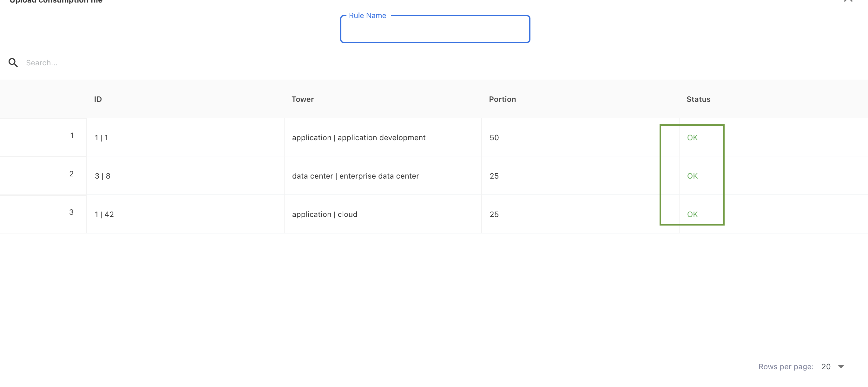
Task: Click the rows per page value 20
Action: click(x=825, y=366)
